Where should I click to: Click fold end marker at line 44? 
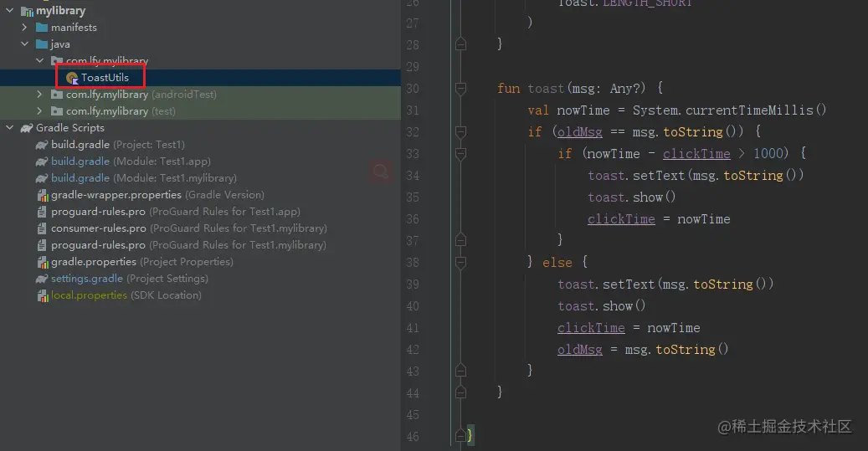click(x=460, y=392)
